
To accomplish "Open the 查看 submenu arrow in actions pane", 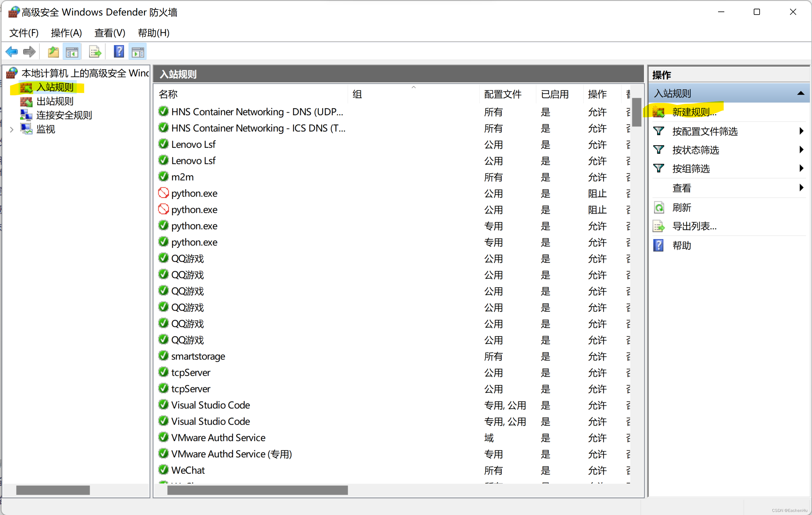I will point(802,188).
